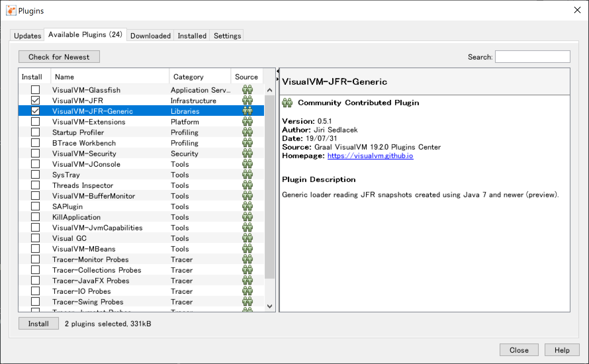Screen dimensions: 589x364
Task: Collapse the plugin list with the splitter arrow
Action: point(277,71)
